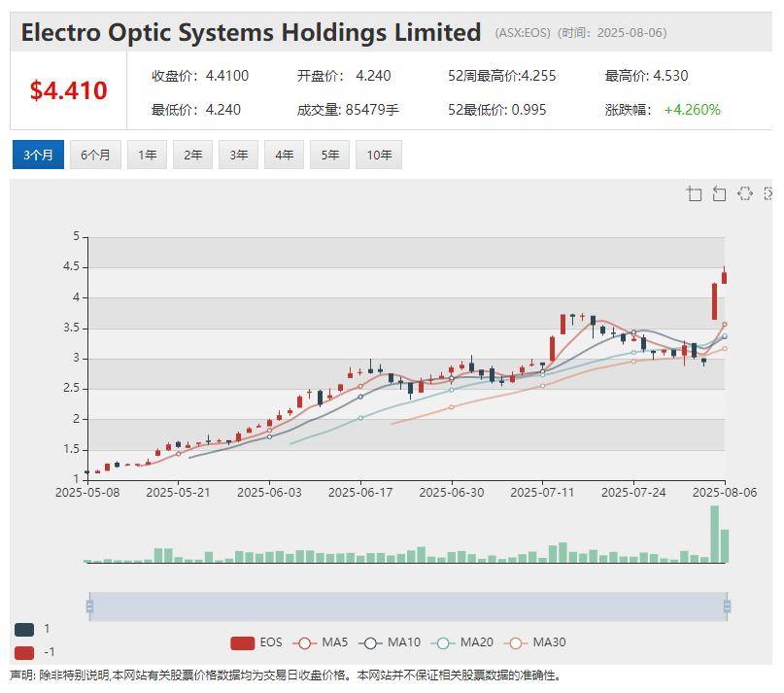Click the 52周最高价:4.255 figure
The width and height of the screenshot is (784, 693).
coord(501,76)
